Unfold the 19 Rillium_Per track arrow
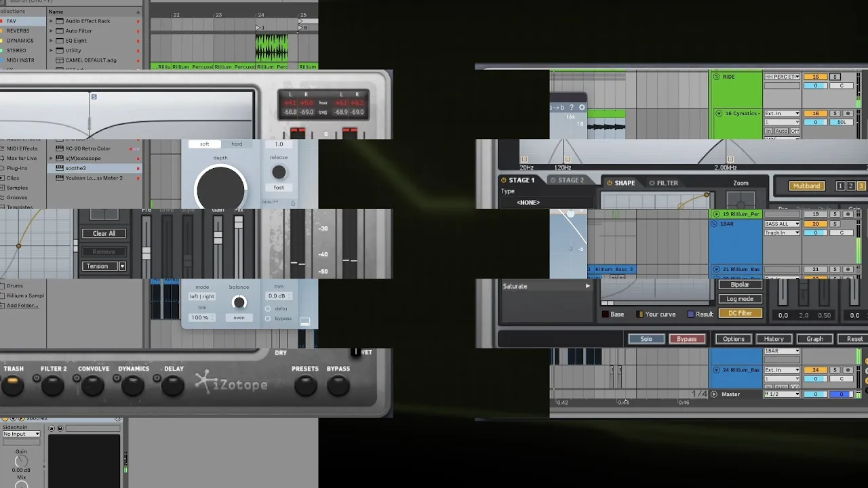Screen dimensions: 868x488 pyautogui.click(x=716, y=214)
